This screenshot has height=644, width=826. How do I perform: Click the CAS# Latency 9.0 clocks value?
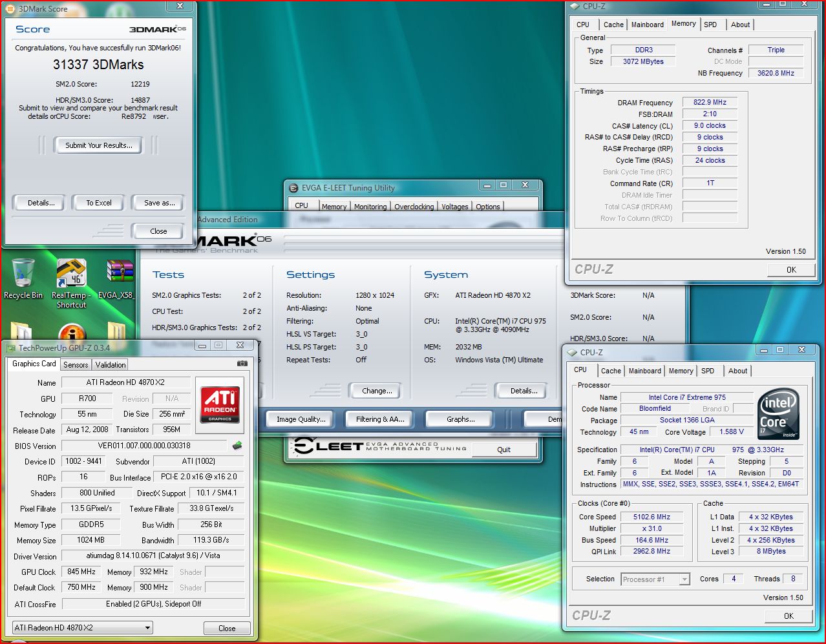point(710,125)
